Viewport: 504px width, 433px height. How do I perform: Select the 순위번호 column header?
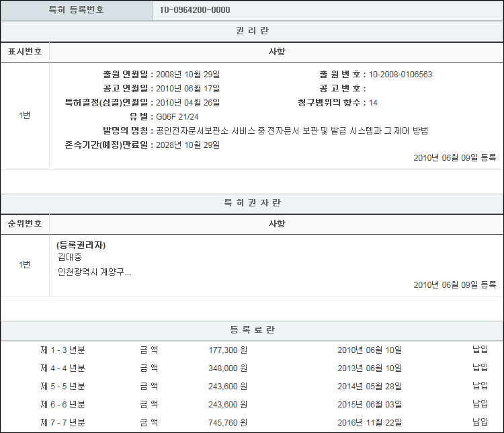tap(25, 223)
